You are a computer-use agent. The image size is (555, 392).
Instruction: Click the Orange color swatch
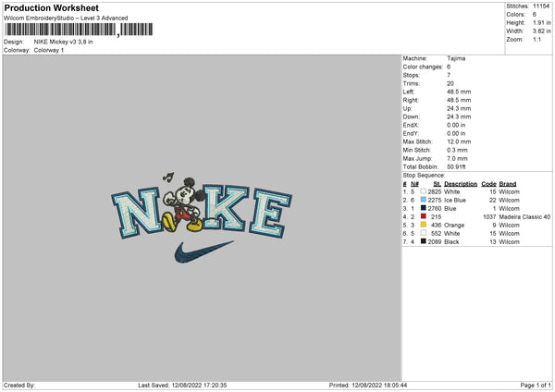click(424, 225)
